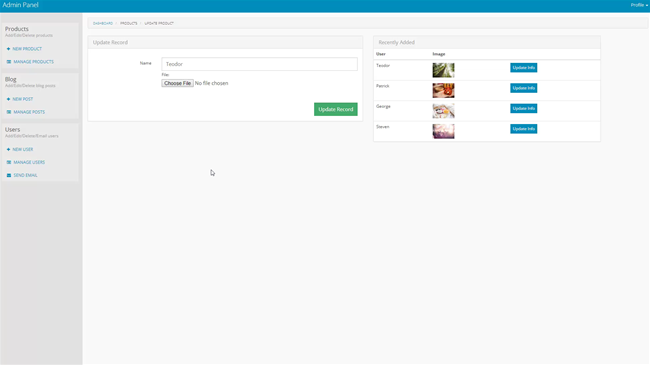Click Update Info for Teodor
This screenshot has width=650, height=365.
(524, 68)
